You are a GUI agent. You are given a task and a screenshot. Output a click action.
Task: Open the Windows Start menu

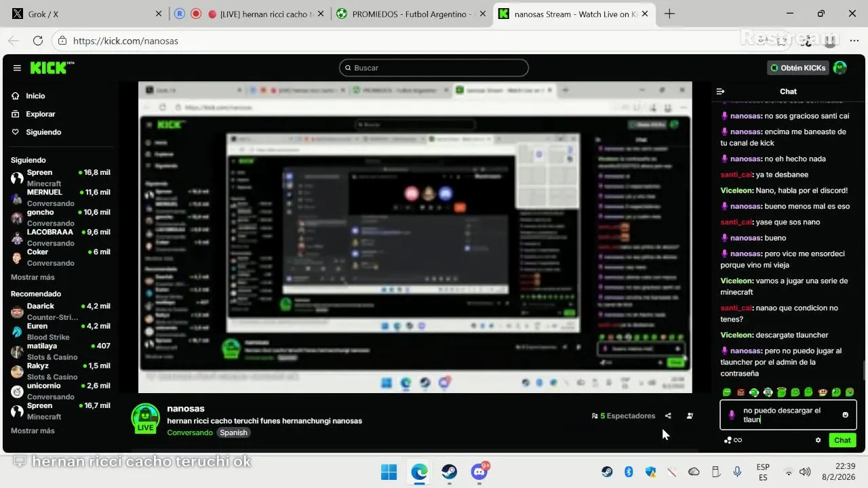[x=389, y=472]
